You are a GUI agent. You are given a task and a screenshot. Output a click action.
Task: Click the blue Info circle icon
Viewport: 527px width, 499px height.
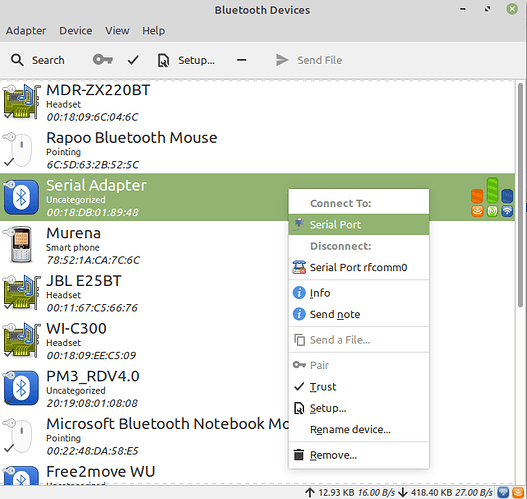299,293
